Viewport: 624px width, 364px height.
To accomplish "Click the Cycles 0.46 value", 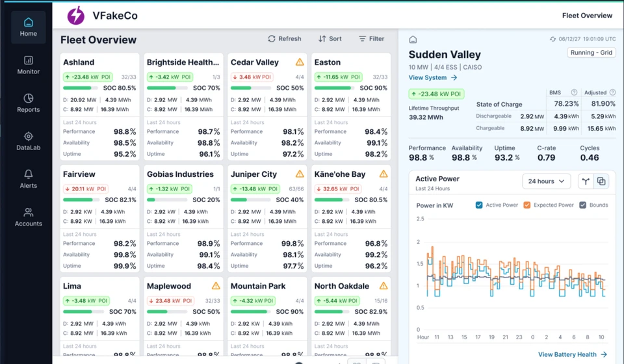I will click(589, 157).
